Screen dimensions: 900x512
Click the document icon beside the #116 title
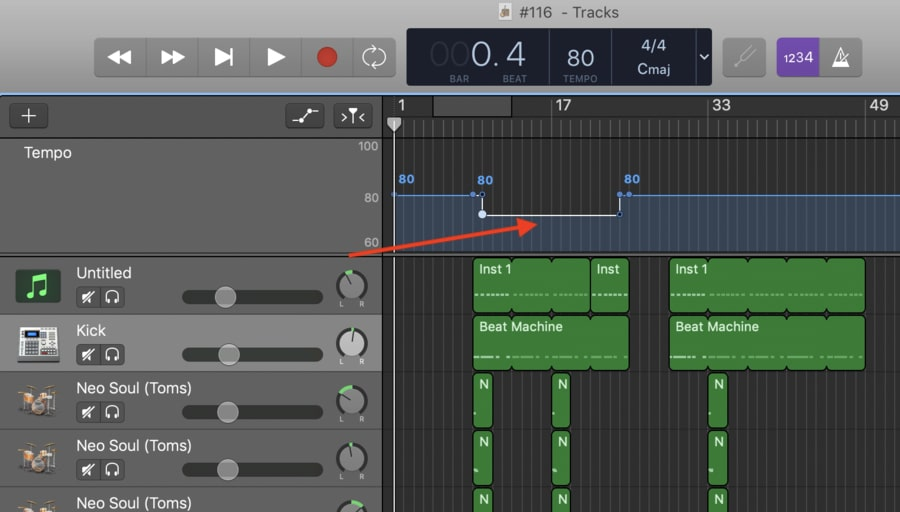coord(505,12)
